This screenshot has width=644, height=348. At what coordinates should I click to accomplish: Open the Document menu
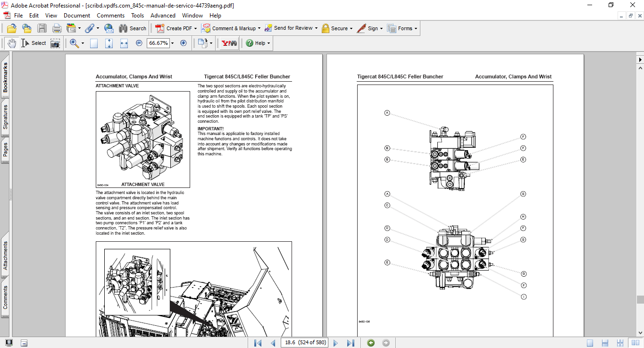(76, 16)
